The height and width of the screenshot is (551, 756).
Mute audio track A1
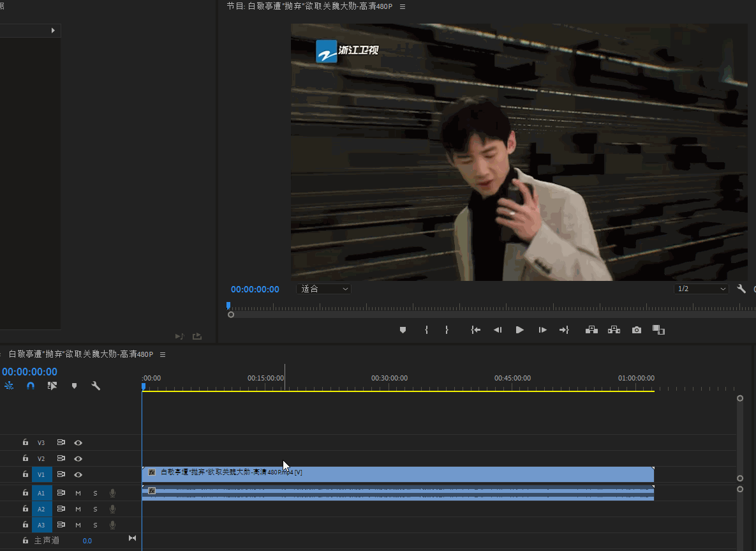(x=78, y=493)
